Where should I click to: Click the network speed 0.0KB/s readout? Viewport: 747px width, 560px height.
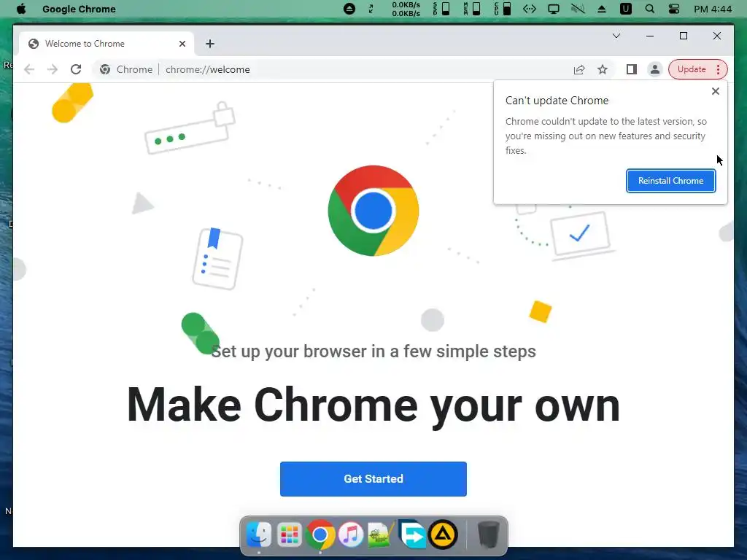[x=406, y=9]
